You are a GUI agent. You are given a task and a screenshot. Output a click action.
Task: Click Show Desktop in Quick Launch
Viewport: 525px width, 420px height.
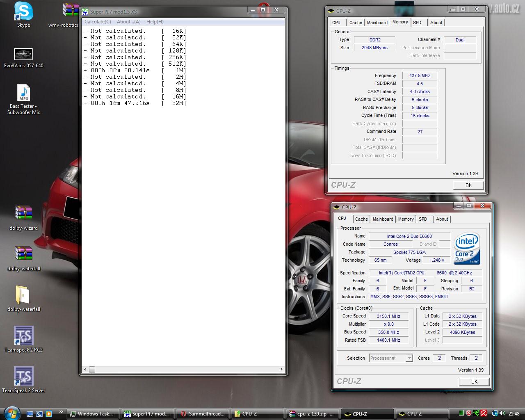(x=30, y=414)
